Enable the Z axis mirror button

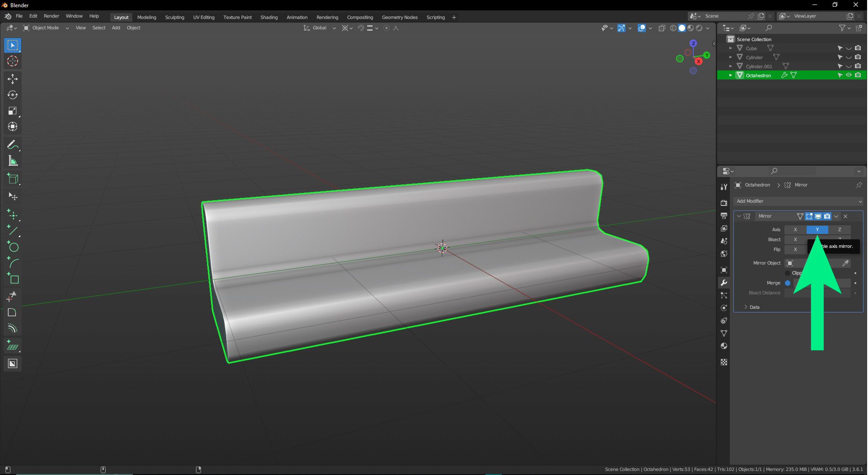click(x=840, y=230)
